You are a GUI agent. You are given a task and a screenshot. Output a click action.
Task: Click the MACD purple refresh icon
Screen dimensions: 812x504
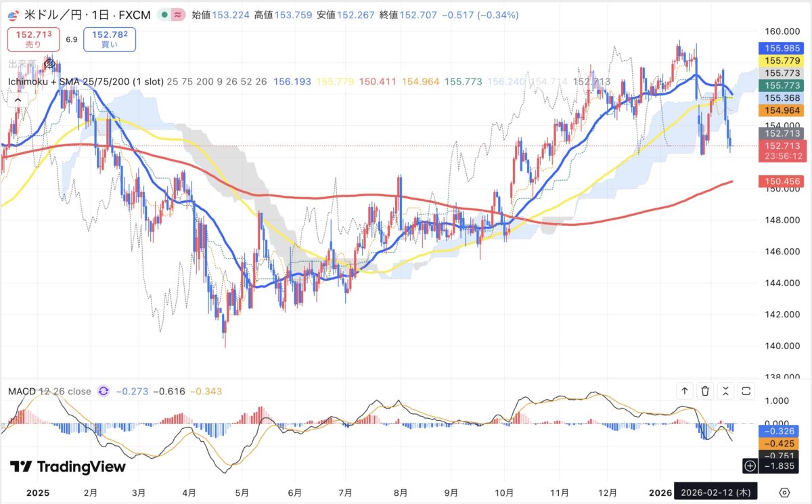(104, 391)
